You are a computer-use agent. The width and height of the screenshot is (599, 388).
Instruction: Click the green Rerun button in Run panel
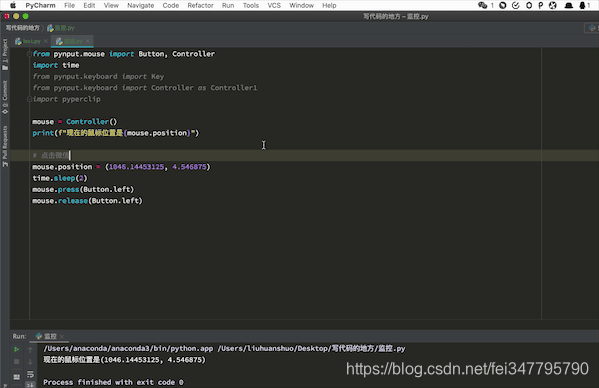[16, 349]
